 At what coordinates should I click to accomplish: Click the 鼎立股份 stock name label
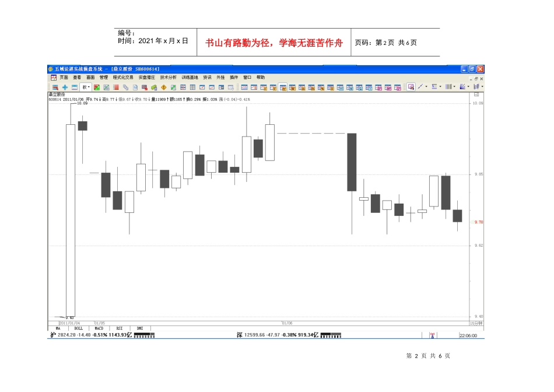[57, 94]
